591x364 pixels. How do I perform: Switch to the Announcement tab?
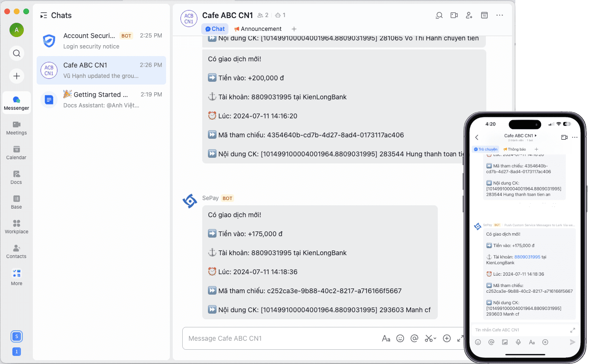click(x=258, y=29)
